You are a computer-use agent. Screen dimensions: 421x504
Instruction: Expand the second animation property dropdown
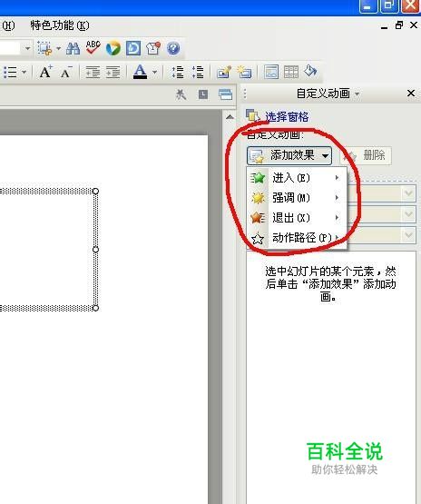(x=409, y=213)
